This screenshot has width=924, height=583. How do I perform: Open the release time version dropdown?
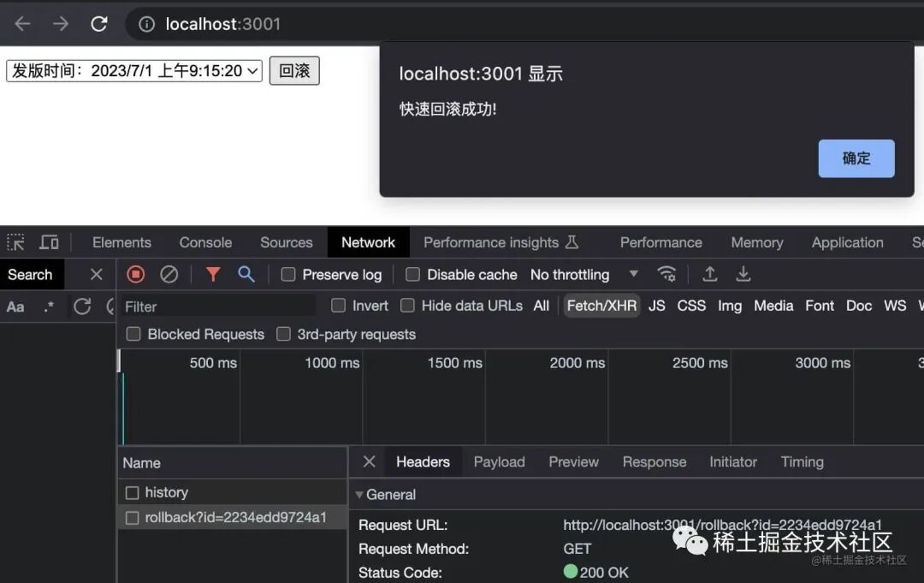click(x=134, y=71)
